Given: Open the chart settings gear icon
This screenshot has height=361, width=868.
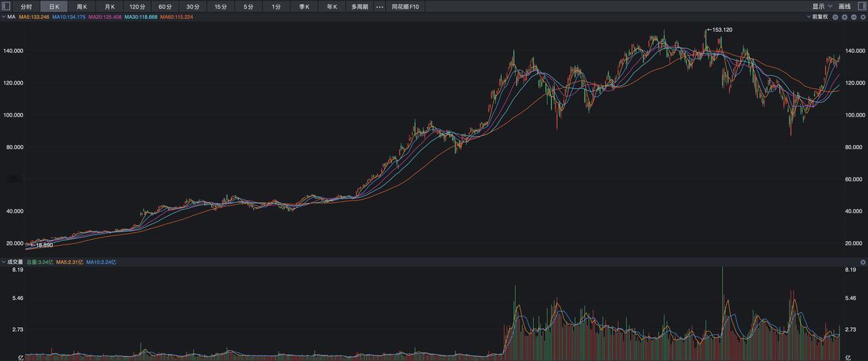Looking at the screenshot, I should [x=863, y=17].
